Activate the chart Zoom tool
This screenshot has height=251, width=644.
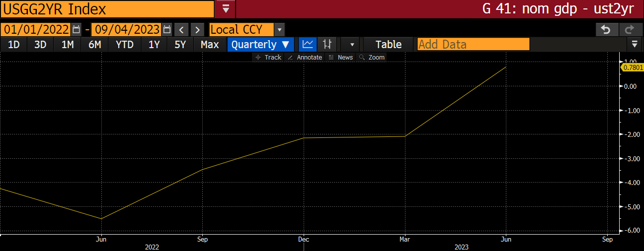(372, 58)
